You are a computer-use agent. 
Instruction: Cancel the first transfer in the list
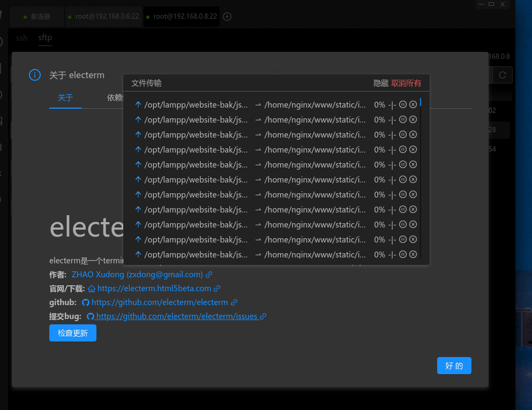[413, 104]
